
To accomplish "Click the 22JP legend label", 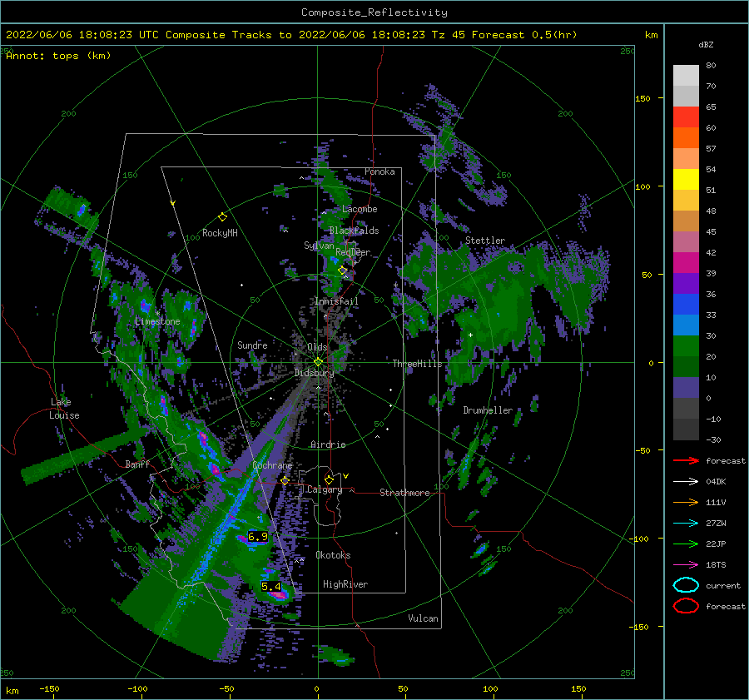I will (716, 544).
